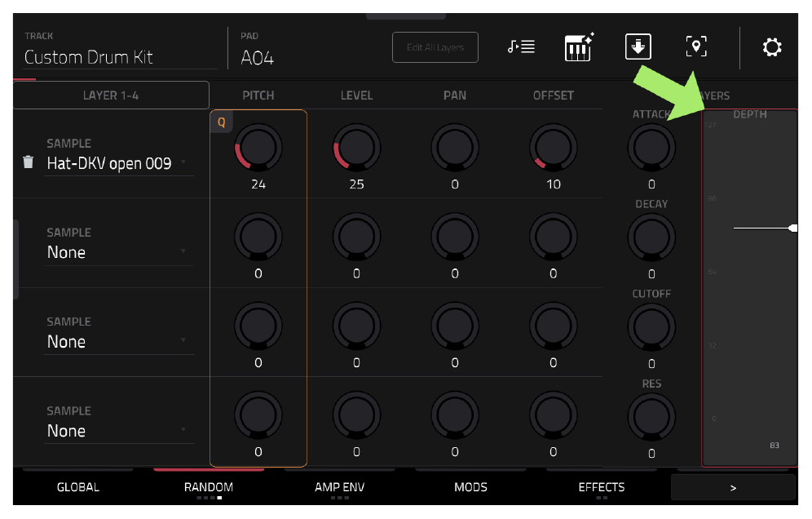The height and width of the screenshot is (519, 812).
Task: Click the save/download arrow icon
Action: (638, 47)
